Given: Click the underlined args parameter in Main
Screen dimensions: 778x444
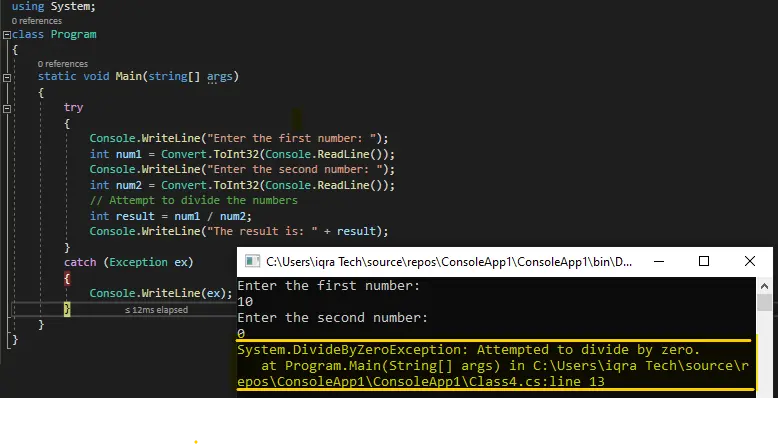Looking at the screenshot, I should click(x=218, y=77).
